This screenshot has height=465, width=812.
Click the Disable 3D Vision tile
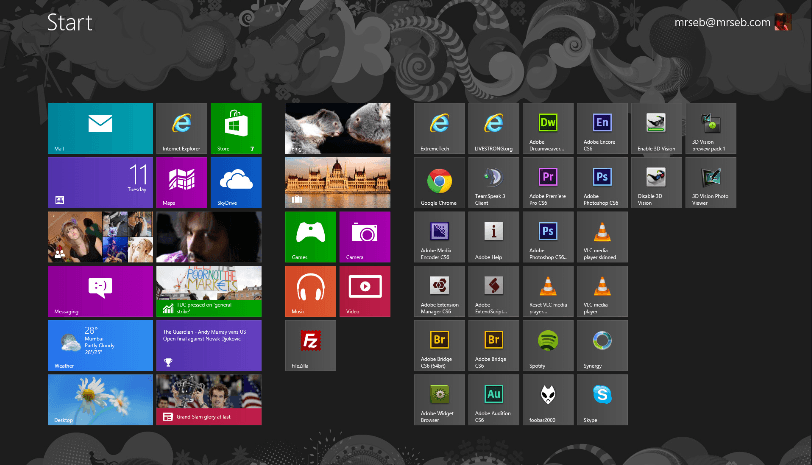pyautogui.click(x=656, y=181)
